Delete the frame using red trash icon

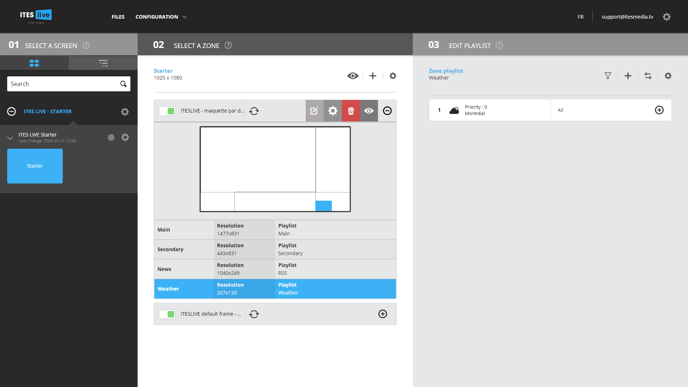351,111
